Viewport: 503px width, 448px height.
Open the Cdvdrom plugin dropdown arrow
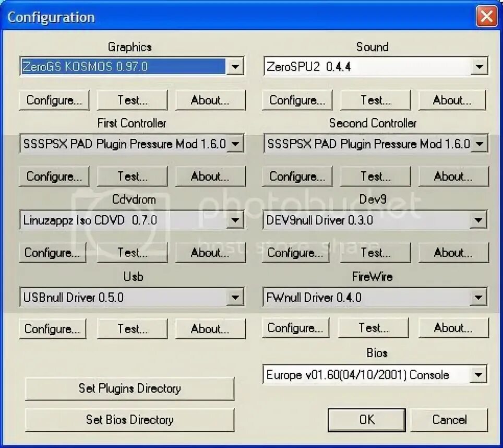click(x=235, y=220)
